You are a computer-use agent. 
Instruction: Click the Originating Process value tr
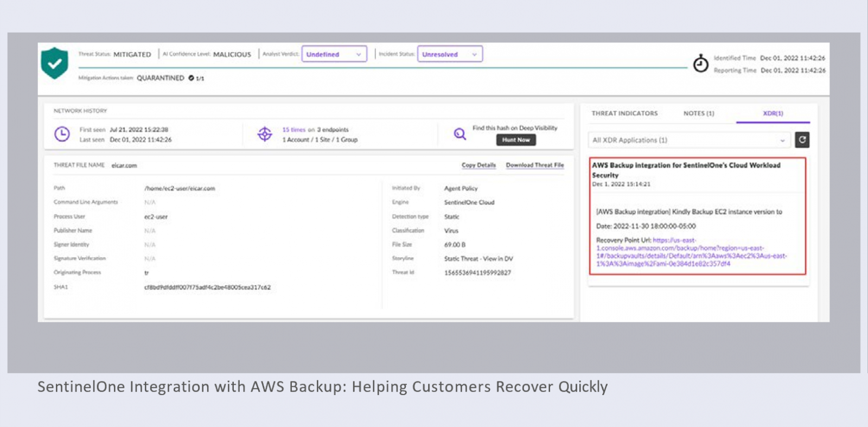point(146,273)
